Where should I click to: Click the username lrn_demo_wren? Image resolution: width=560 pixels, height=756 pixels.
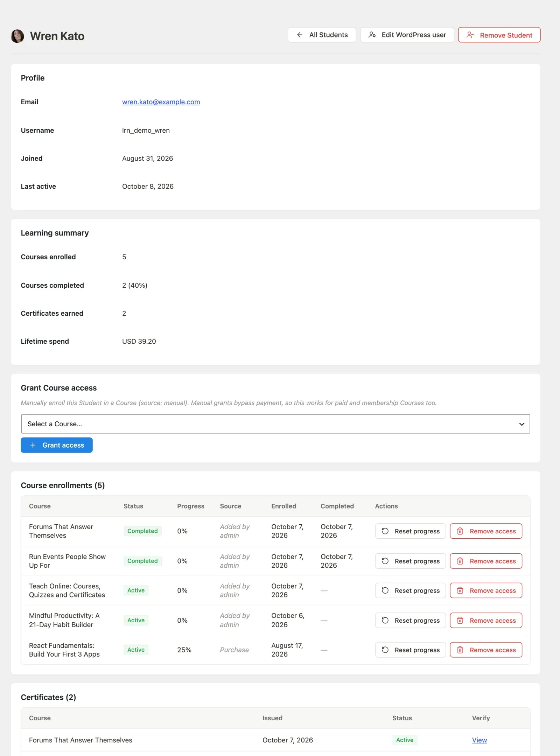click(146, 130)
